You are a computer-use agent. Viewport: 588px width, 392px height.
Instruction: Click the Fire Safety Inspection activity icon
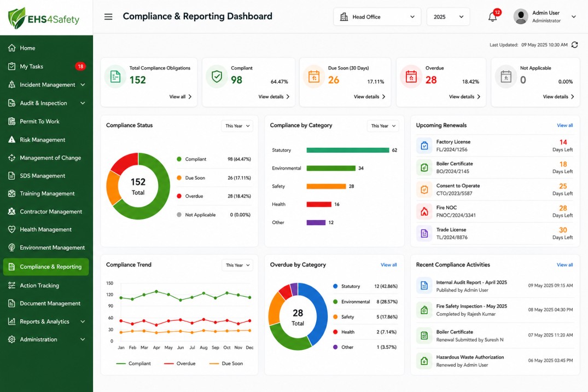pyautogui.click(x=424, y=310)
